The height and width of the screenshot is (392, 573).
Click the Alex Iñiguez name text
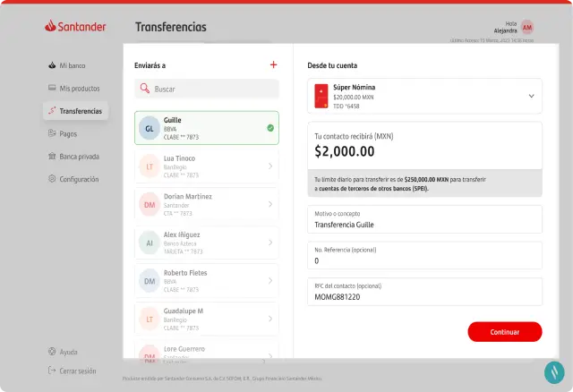click(182, 234)
